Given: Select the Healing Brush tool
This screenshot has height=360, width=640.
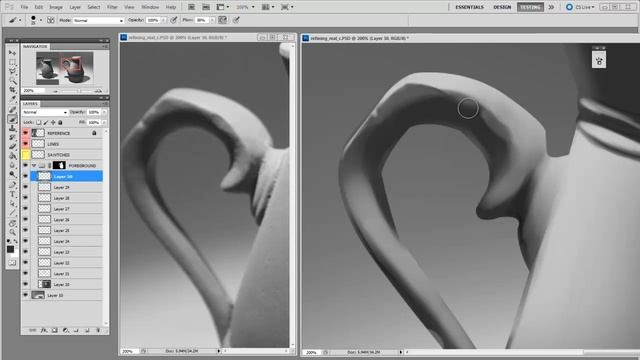Looking at the screenshot, I should click(x=12, y=110).
